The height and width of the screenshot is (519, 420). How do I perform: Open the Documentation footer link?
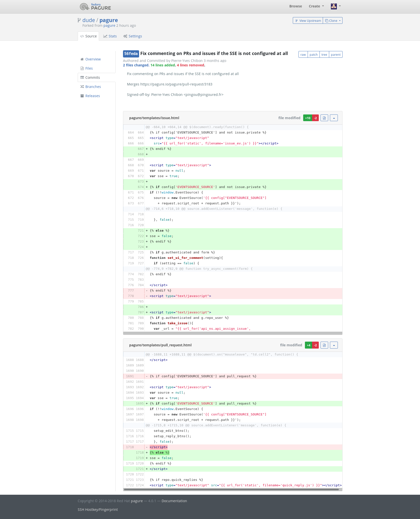pos(174,501)
